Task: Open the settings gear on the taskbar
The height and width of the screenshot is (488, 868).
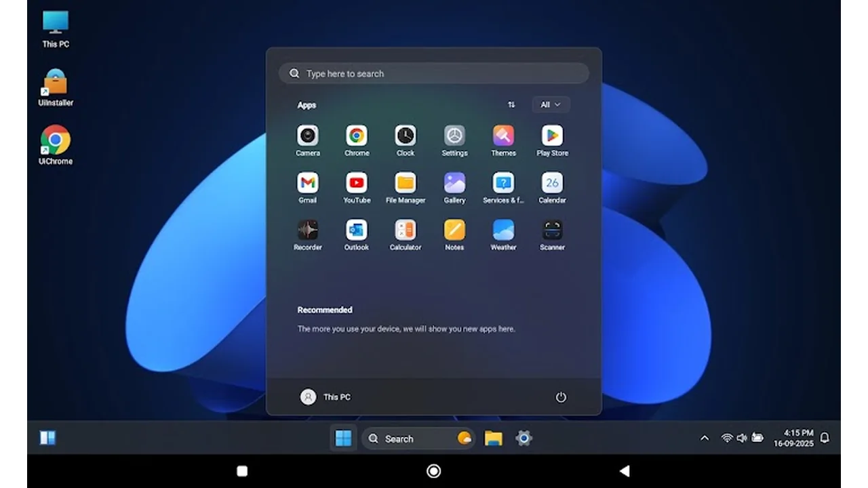Action: [x=524, y=439]
